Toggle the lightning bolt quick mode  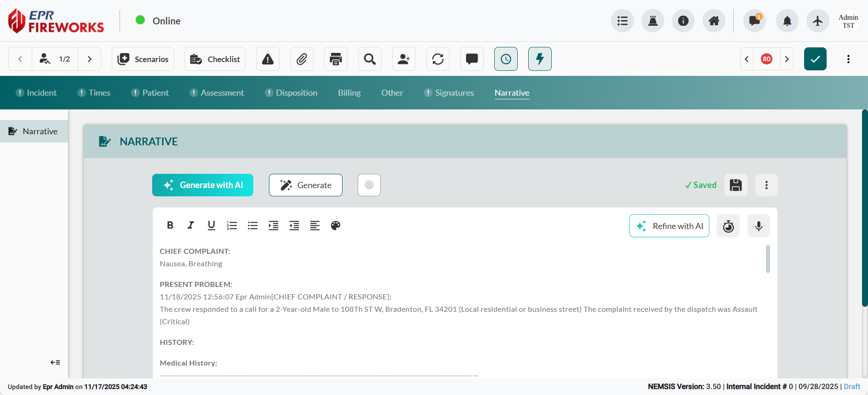(x=540, y=59)
